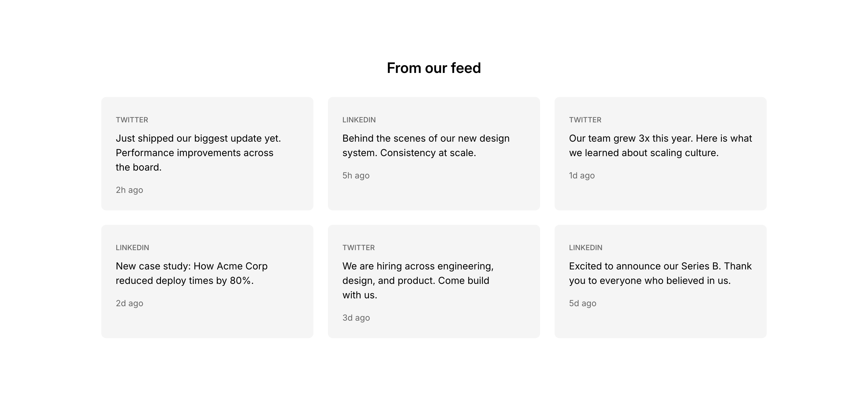Select the "2d ago" timestamp
Image resolution: width=868 pixels, height=396 pixels.
tap(129, 303)
